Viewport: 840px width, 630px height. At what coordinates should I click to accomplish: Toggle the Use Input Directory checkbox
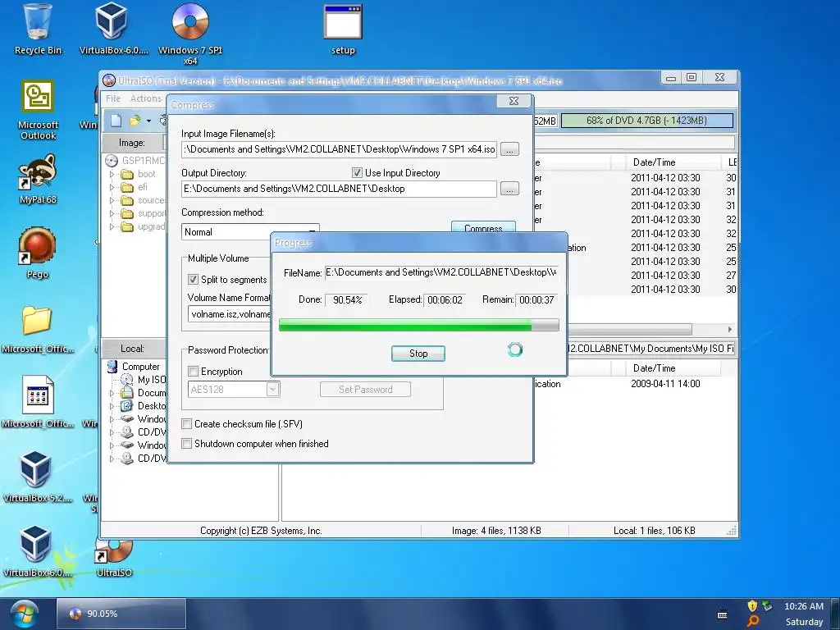[x=357, y=172]
